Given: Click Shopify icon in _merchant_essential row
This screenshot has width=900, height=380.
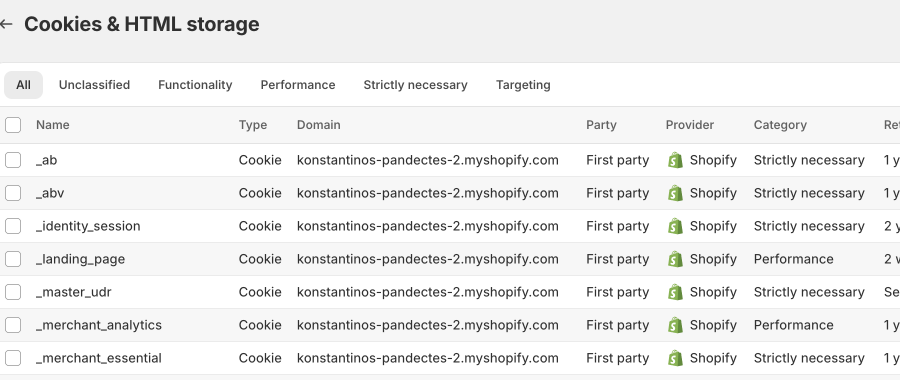Looking at the screenshot, I should click(676, 358).
